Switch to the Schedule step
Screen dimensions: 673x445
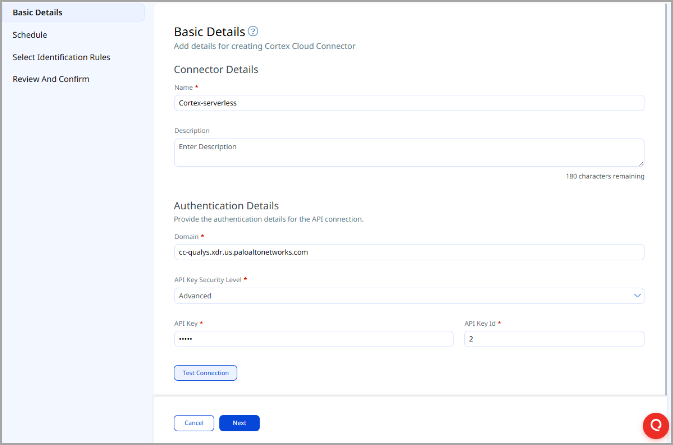click(30, 35)
